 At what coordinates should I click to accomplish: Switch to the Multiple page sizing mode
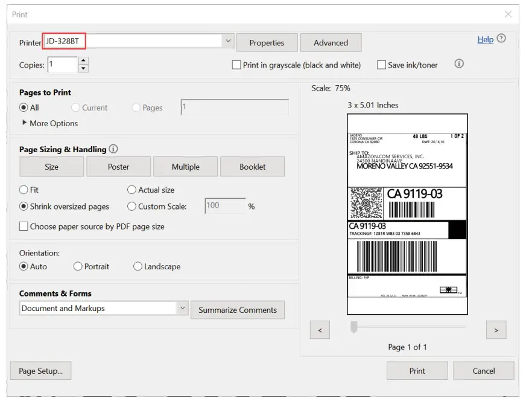(x=185, y=167)
